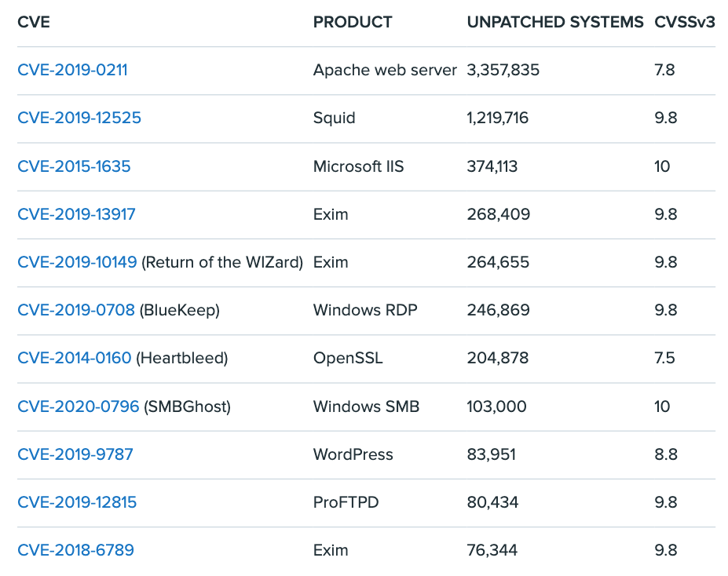Image resolution: width=728 pixels, height=576 pixels.
Task: Click the ProFTPD product cell
Action: (x=346, y=502)
